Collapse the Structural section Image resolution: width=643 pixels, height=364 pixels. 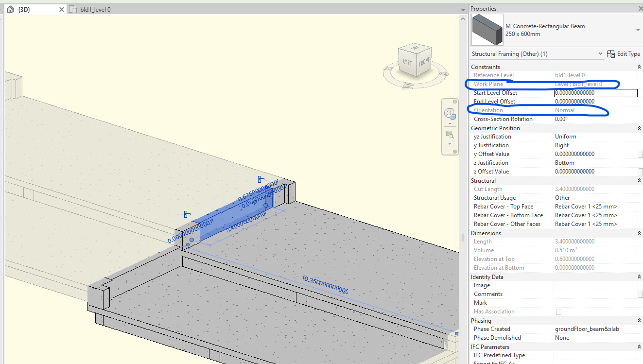click(x=639, y=181)
